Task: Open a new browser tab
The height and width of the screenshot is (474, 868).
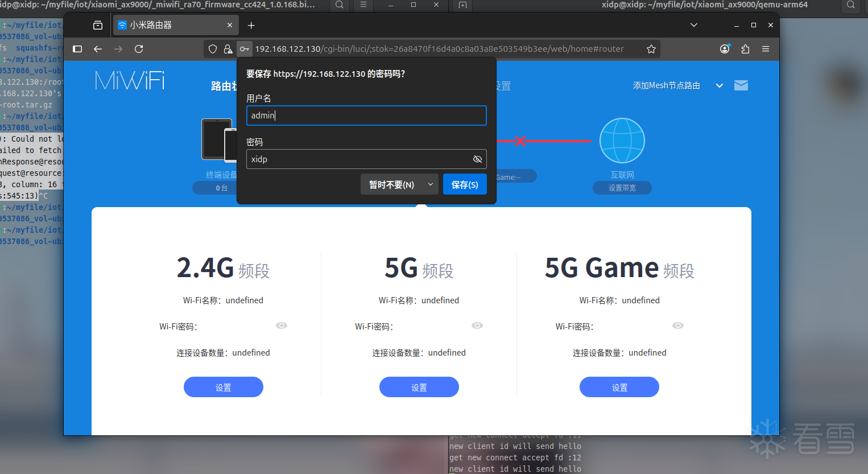Action: point(251,25)
